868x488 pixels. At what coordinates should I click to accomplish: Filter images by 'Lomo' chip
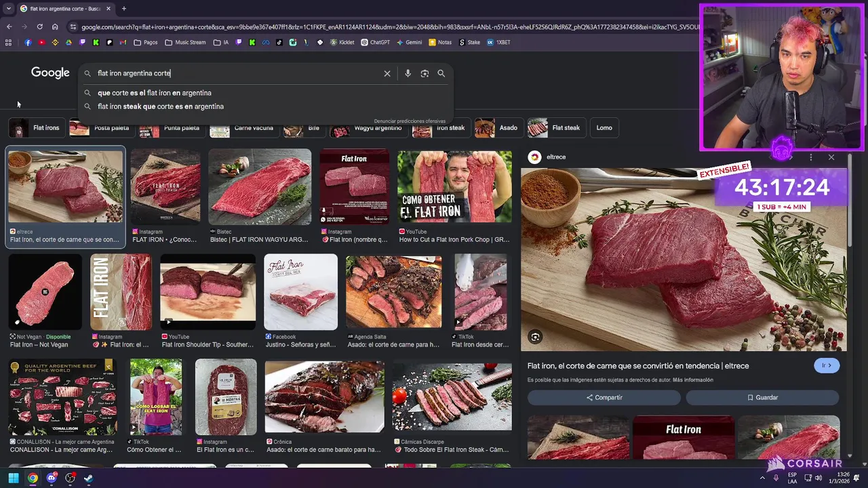pyautogui.click(x=604, y=127)
